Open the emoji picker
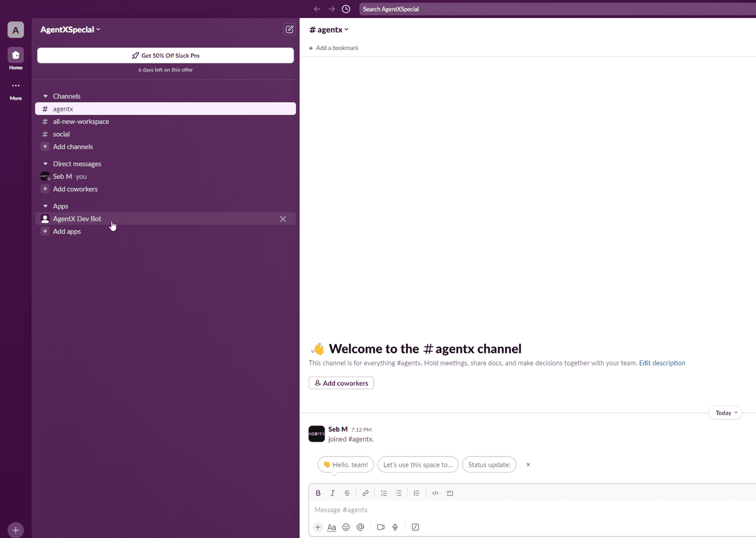 point(346,527)
